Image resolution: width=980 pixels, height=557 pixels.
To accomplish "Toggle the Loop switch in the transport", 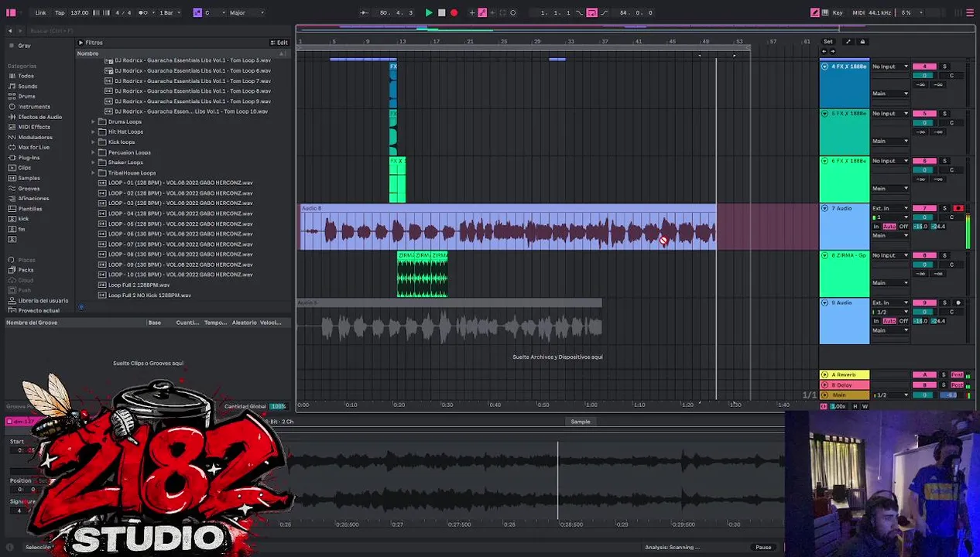I will (x=592, y=12).
